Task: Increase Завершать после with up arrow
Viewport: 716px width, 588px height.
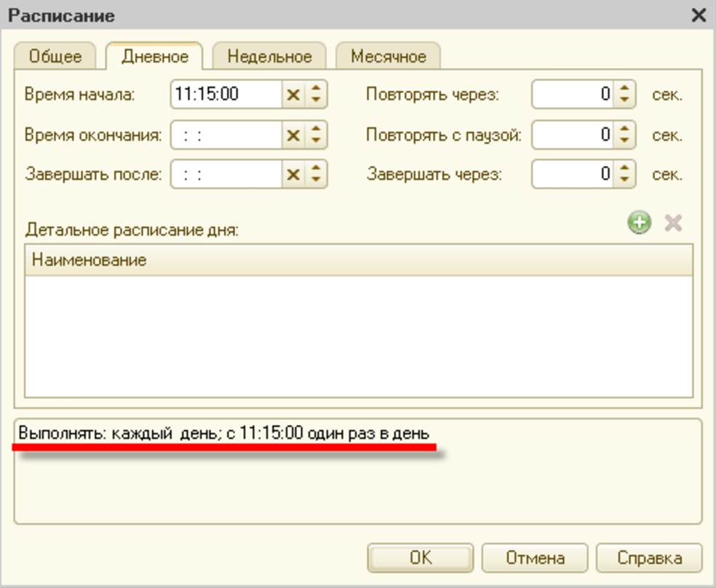Action: (316, 167)
